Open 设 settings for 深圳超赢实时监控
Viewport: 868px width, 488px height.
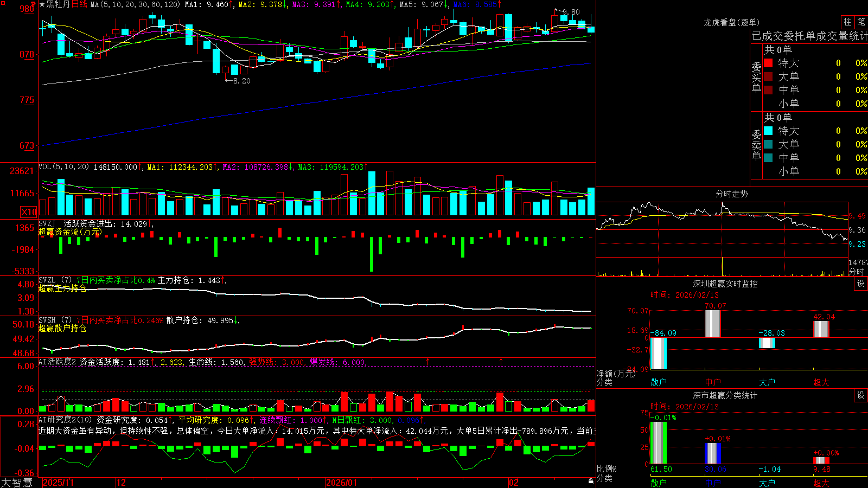[861, 284]
